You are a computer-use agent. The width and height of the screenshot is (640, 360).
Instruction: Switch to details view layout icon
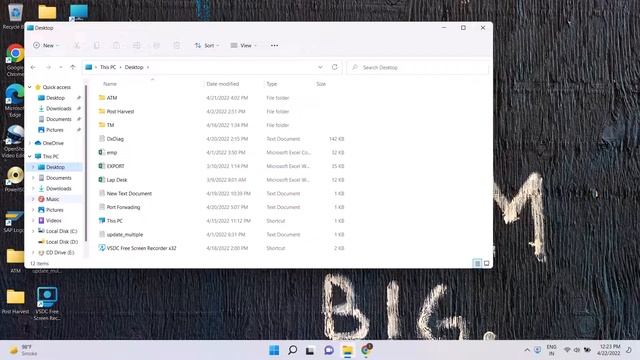click(x=477, y=263)
